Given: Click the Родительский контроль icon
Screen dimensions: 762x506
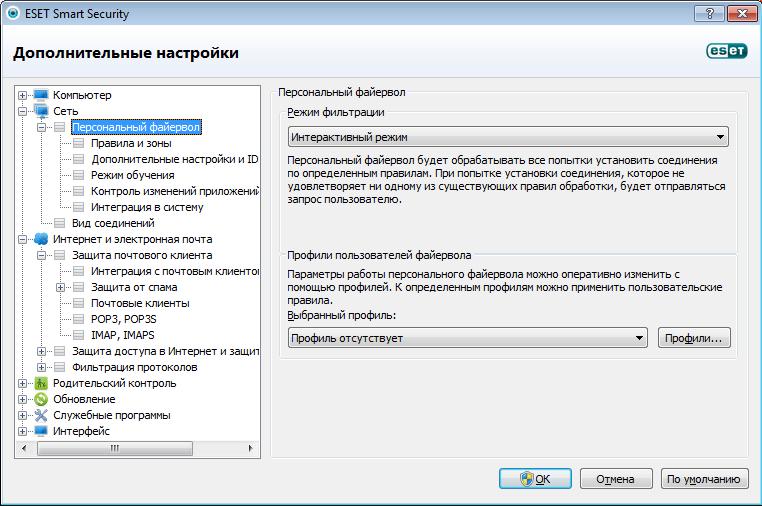Looking at the screenshot, I should coord(41,383).
